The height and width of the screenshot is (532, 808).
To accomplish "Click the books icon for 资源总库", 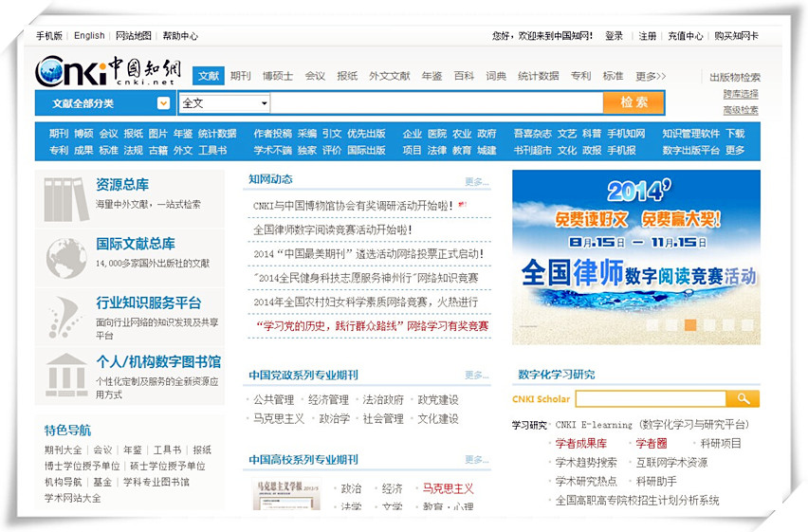I will point(66,199).
